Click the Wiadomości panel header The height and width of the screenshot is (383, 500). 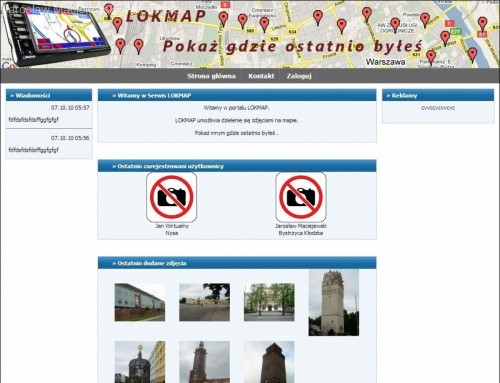(x=49, y=95)
